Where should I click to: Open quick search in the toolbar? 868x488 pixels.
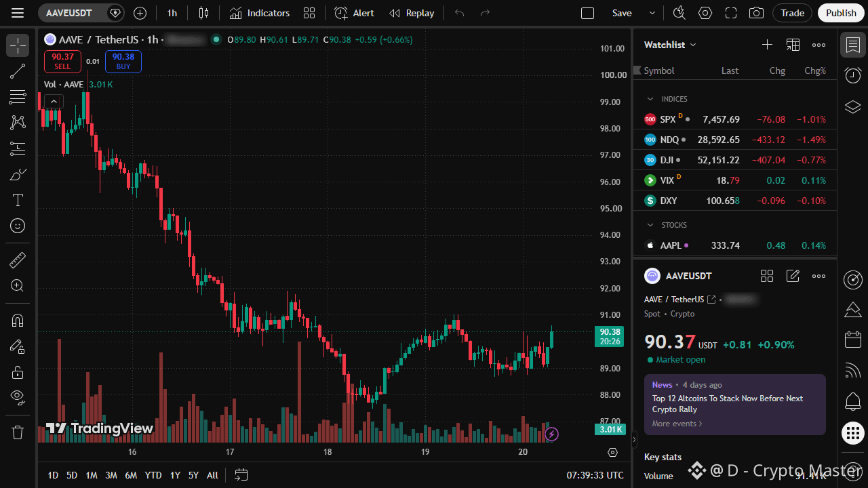679,13
